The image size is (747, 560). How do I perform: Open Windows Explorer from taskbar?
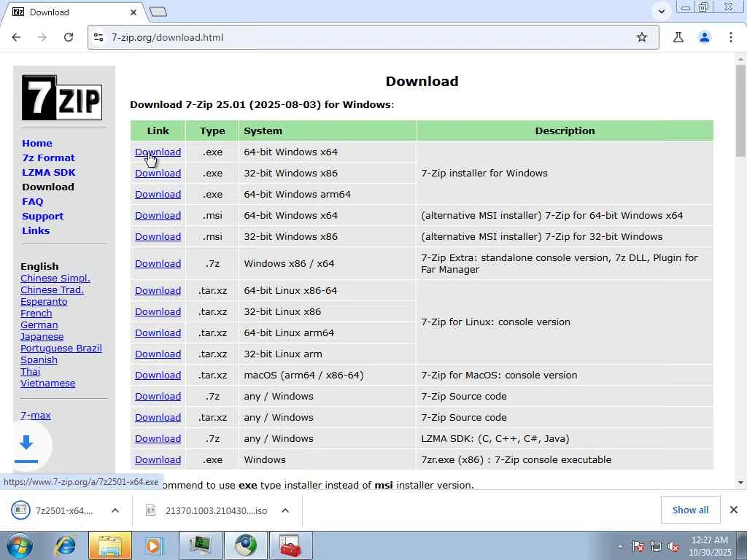point(110,545)
